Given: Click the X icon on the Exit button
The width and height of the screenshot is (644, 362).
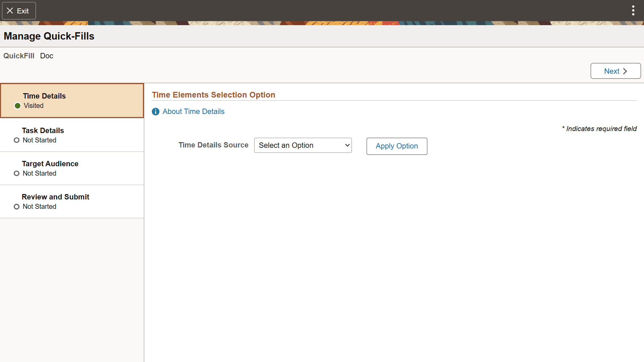Looking at the screenshot, I should [10, 11].
